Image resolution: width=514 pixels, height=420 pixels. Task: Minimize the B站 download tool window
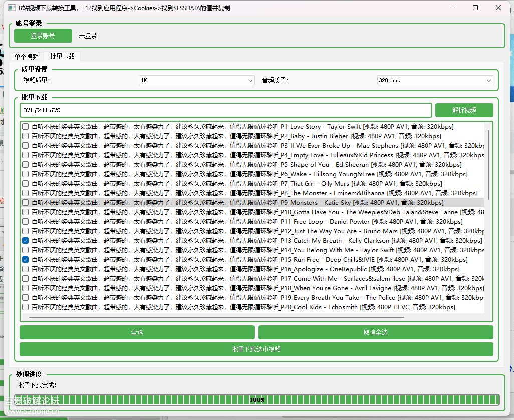pos(453,8)
